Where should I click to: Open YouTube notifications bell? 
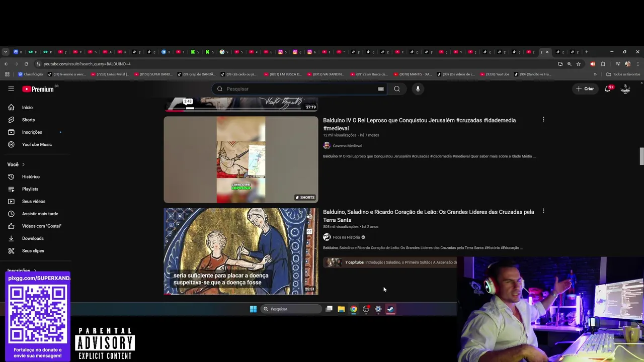pyautogui.click(x=608, y=88)
